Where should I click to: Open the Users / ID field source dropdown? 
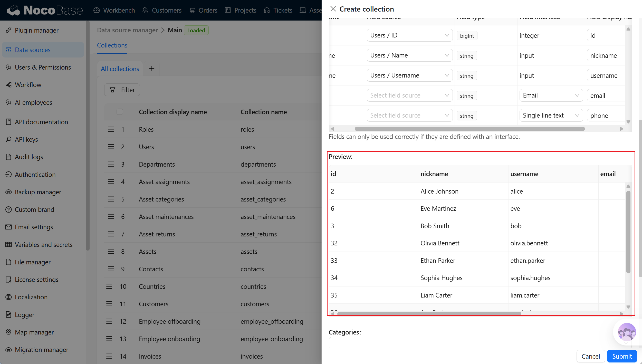coord(409,35)
